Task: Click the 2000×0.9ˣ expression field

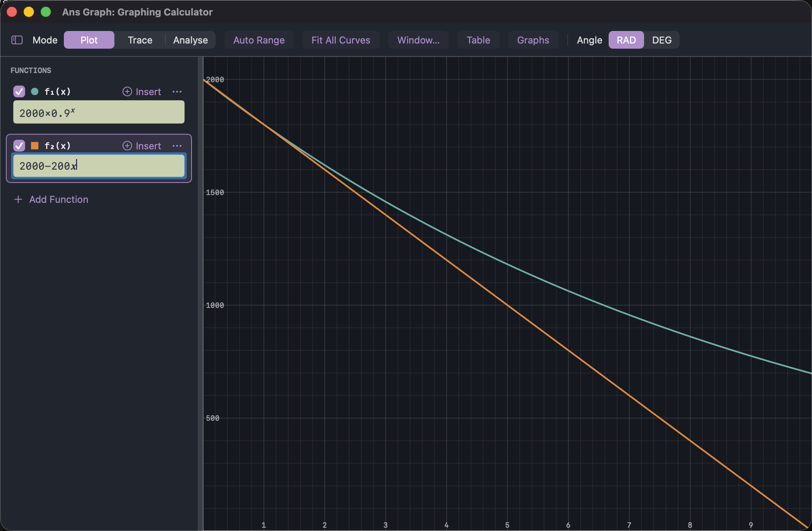Action: 99,112
